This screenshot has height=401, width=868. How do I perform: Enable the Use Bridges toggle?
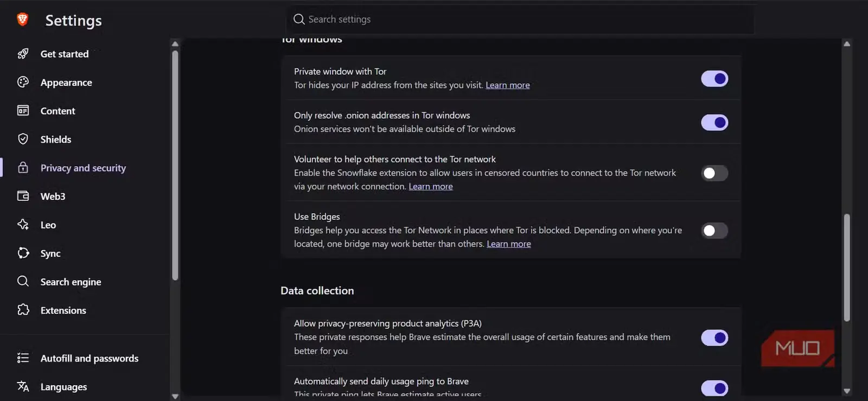click(714, 231)
